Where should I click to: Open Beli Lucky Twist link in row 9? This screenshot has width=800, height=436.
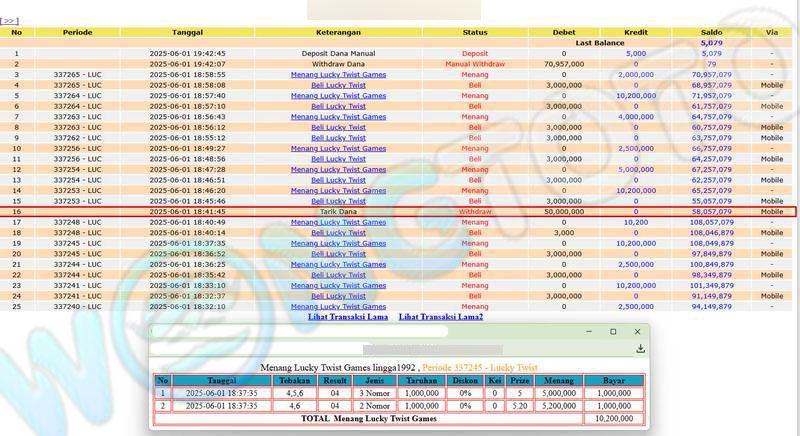338,138
